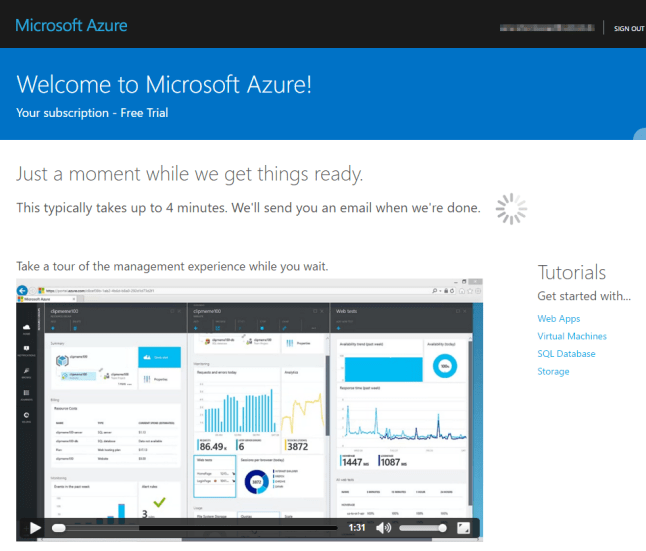
Task: Open the Web Apps tutorial link
Action: tap(559, 319)
